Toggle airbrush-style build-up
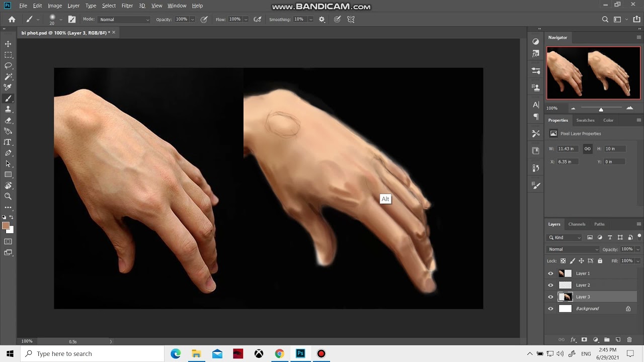 [x=258, y=20]
